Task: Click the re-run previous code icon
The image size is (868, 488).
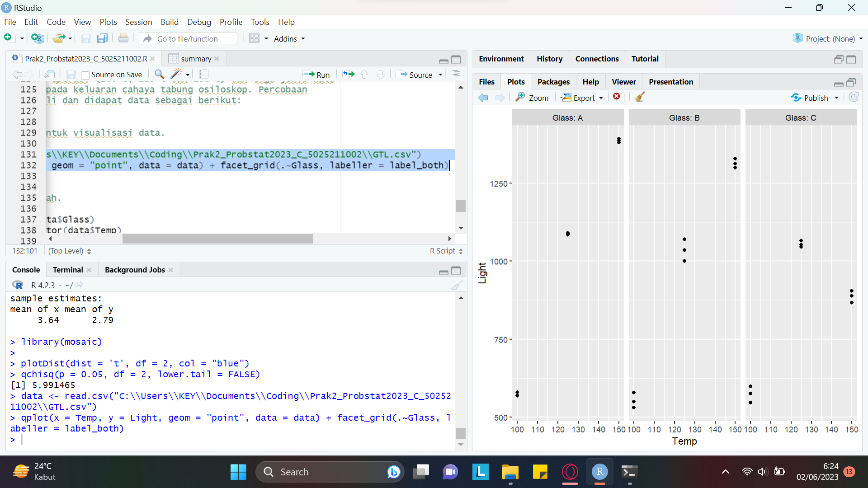Action: [x=348, y=74]
